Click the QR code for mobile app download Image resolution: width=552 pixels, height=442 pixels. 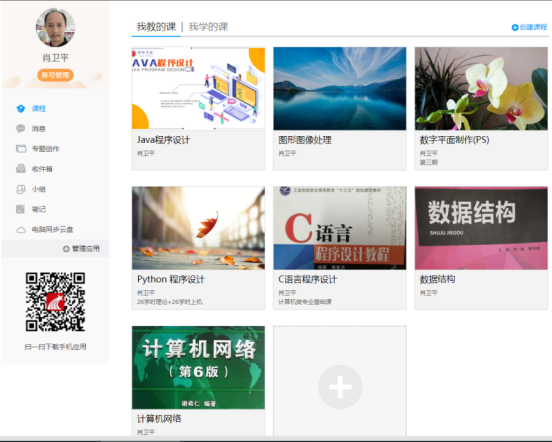55,302
